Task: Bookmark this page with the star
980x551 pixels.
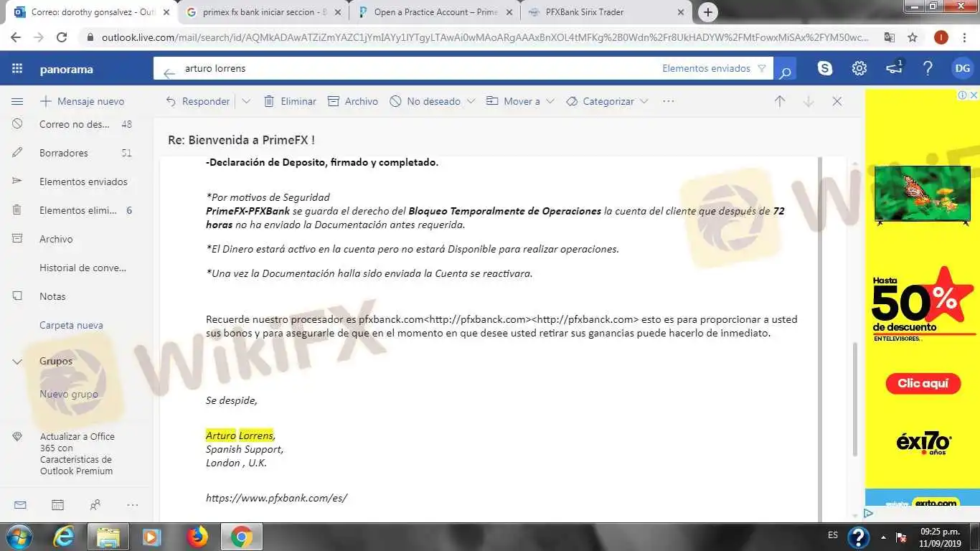Action: point(913,37)
